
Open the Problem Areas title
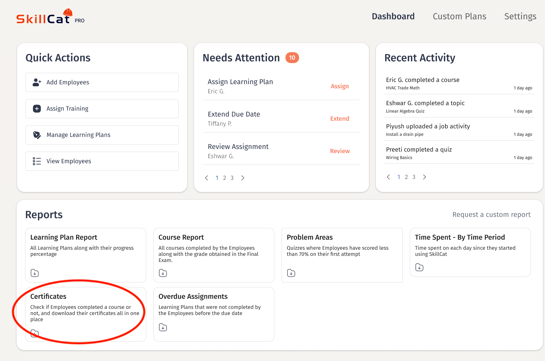click(310, 237)
